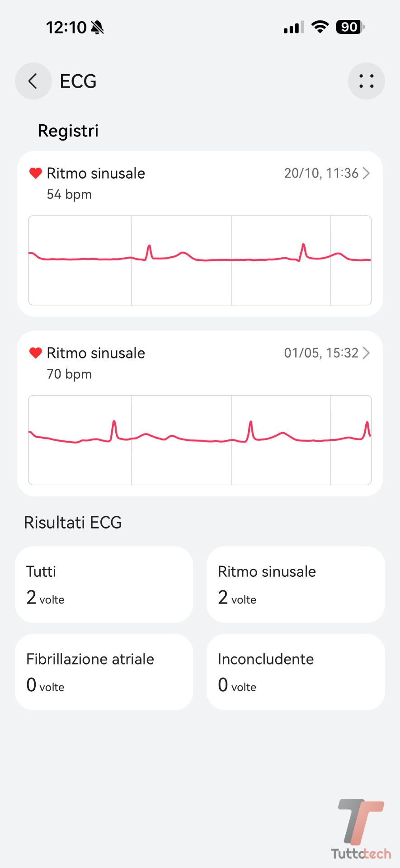This screenshot has width=400, height=868.
Task: Open the 54 bpm ECG waveform chart
Action: 200,260
